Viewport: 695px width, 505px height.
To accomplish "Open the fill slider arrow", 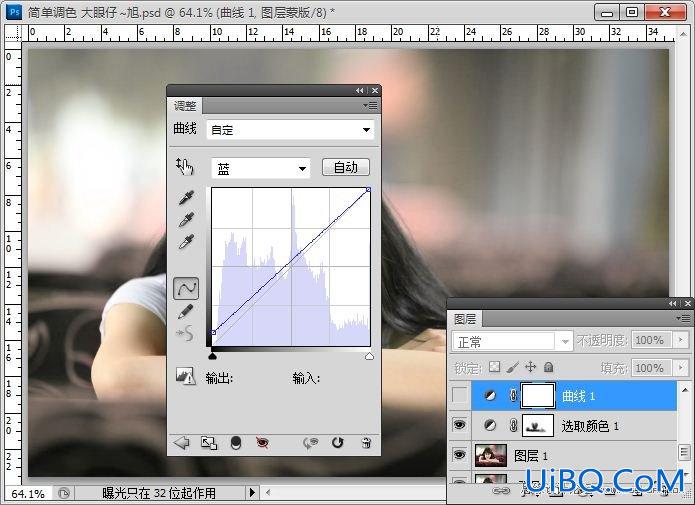I will [x=681, y=368].
